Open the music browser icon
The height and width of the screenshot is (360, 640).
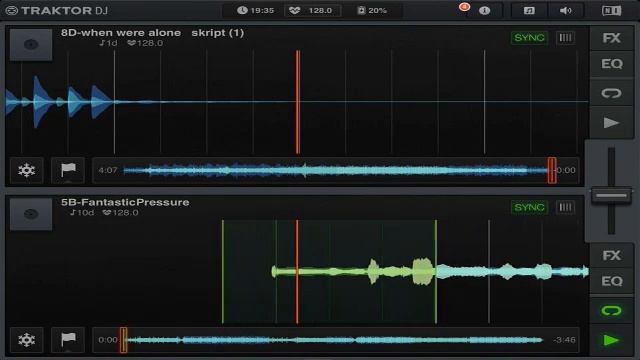[x=529, y=11]
